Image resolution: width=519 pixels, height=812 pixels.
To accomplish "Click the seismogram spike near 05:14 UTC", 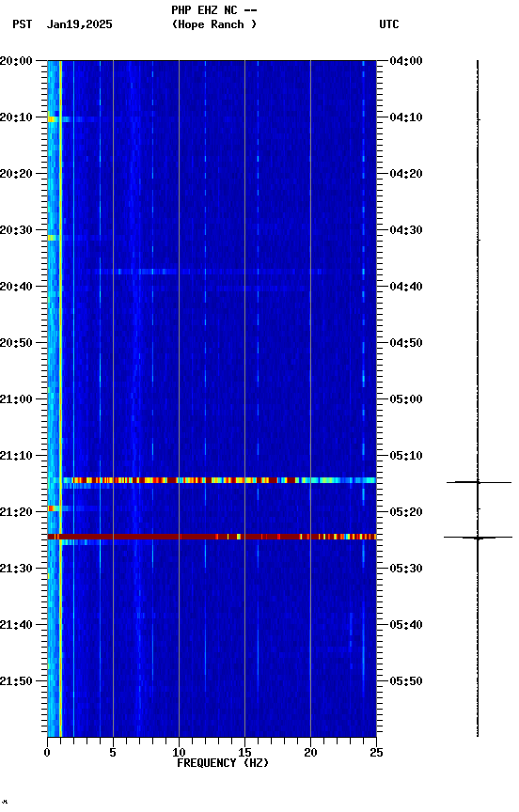I will click(x=479, y=482).
